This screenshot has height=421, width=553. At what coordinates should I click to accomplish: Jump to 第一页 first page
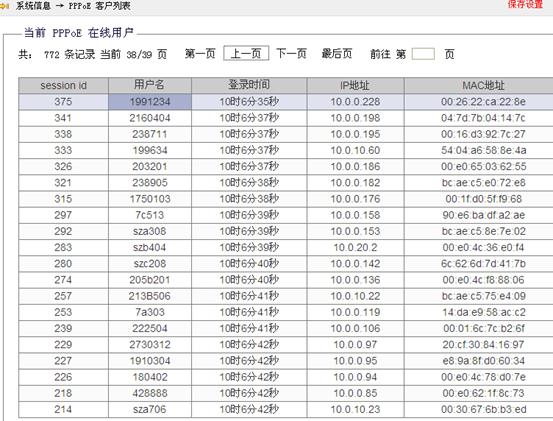(x=200, y=54)
